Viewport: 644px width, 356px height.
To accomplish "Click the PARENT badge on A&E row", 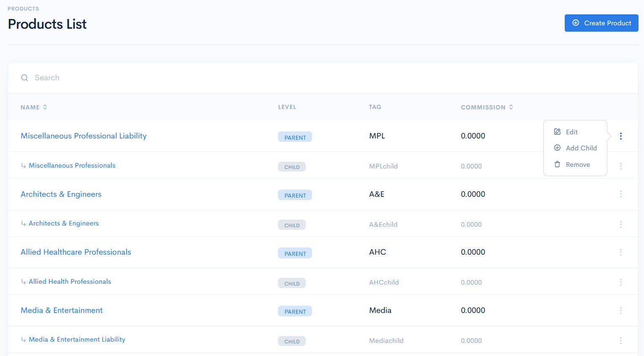I will pyautogui.click(x=295, y=195).
